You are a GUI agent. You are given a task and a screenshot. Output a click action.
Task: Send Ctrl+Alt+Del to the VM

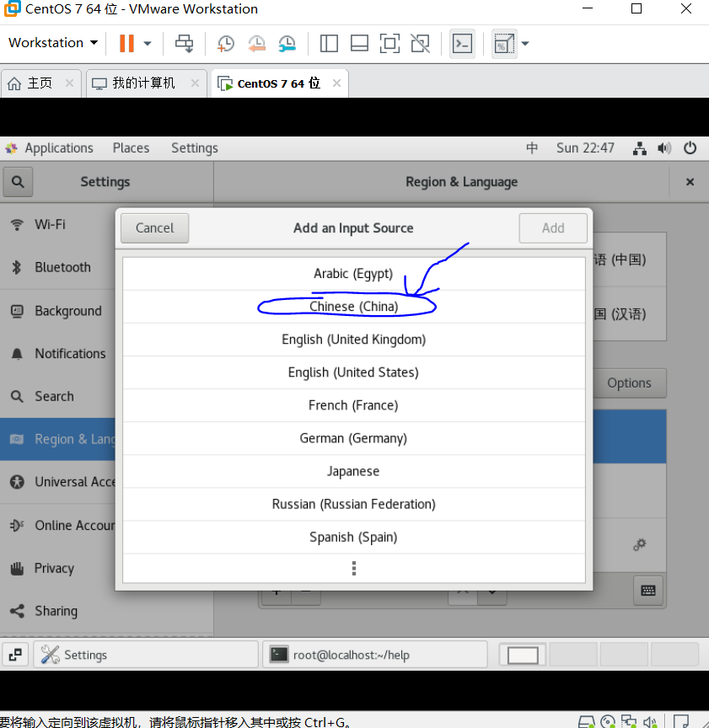tap(185, 44)
